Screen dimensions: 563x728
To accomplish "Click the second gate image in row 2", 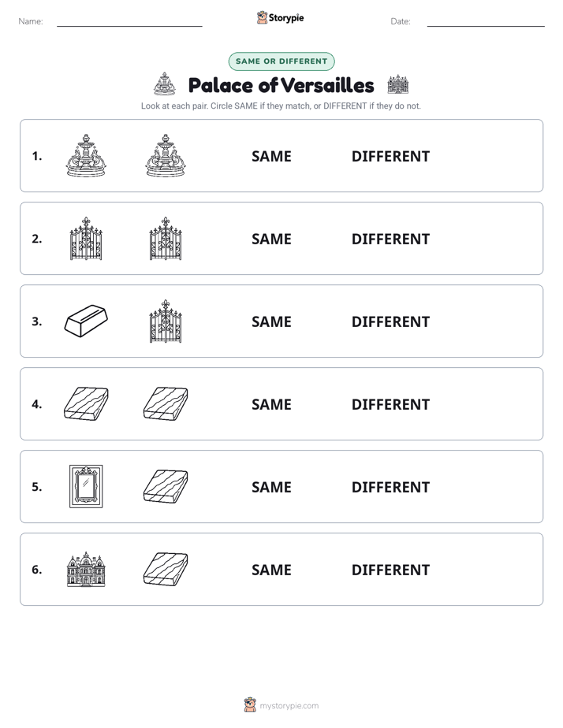I will click(x=166, y=239).
